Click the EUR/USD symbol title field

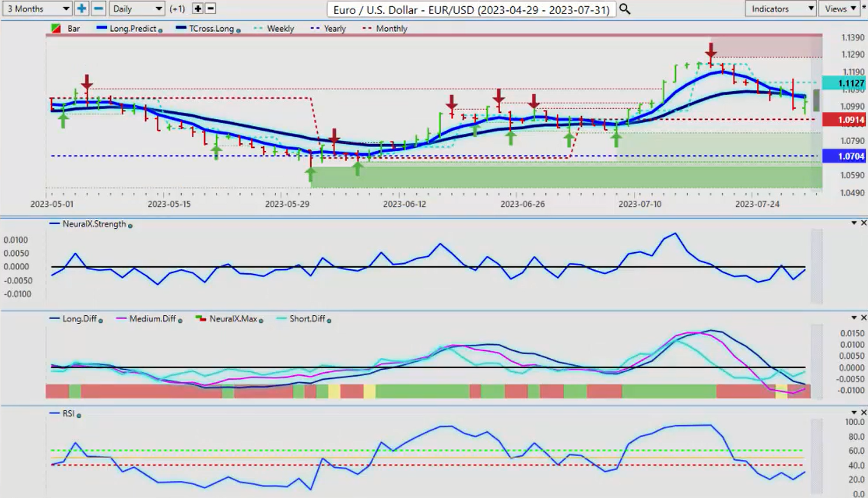pos(471,9)
